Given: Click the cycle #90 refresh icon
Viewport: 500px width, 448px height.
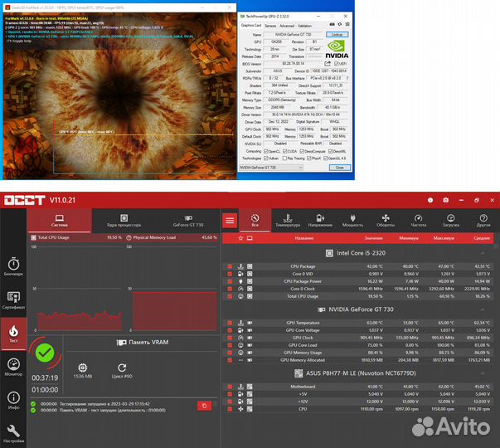Looking at the screenshot, I should pyautogui.click(x=122, y=368).
